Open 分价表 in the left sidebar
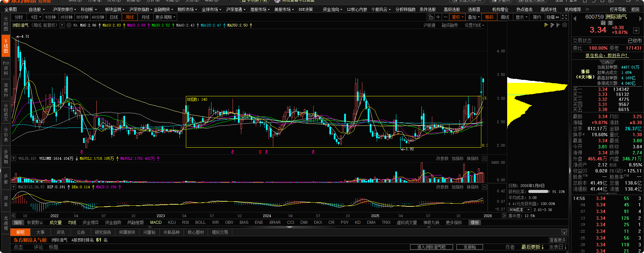This screenshot has height=253, width=644. coord(6,134)
